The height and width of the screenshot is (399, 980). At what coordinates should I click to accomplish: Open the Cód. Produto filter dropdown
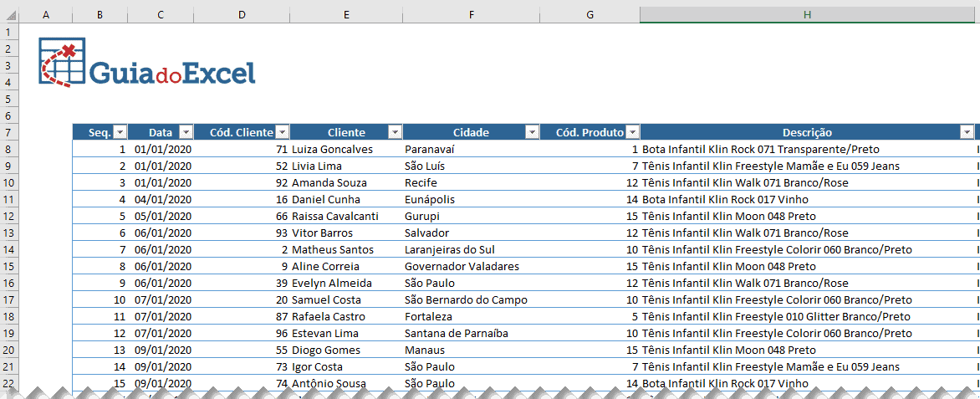632,132
